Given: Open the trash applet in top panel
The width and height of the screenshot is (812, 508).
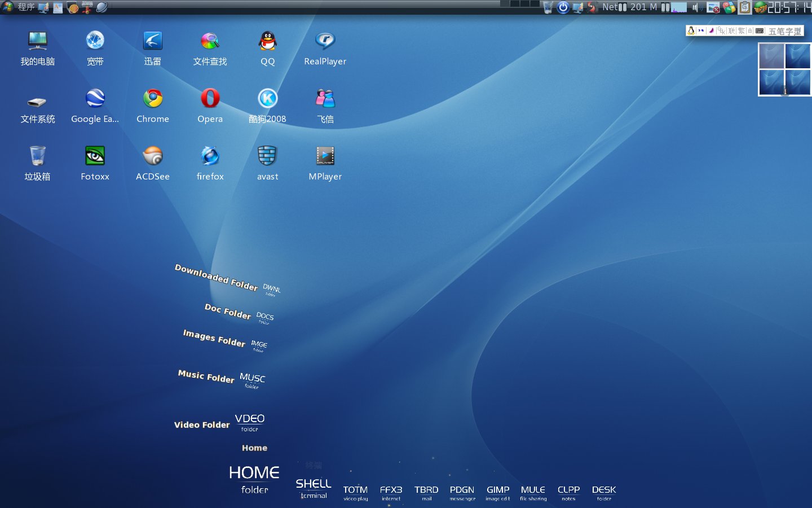Looking at the screenshot, I should (548, 7).
